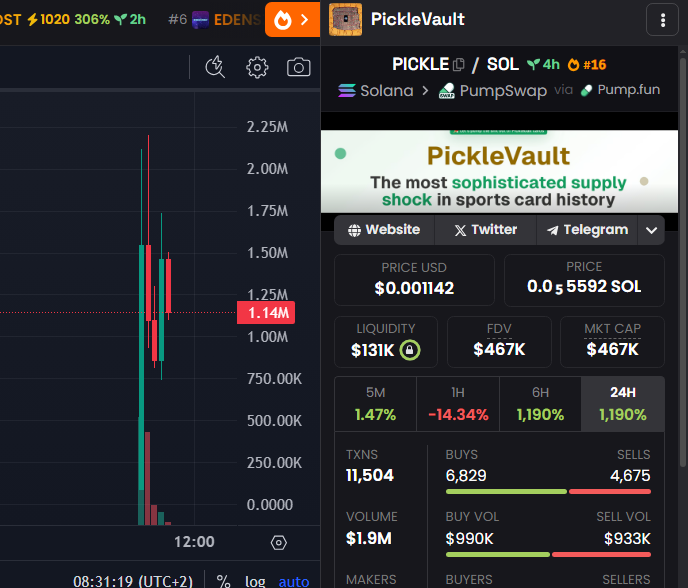Click the PumpSwap DEX link
688x588 pixels.
point(493,91)
